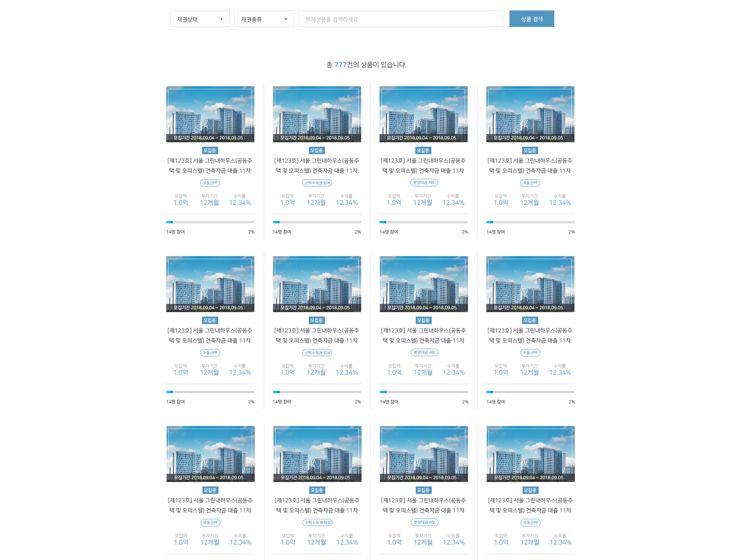Click the 신탁수익권 담보 tag in the middle row
The height and width of the screenshot is (560, 747).
[x=317, y=353]
